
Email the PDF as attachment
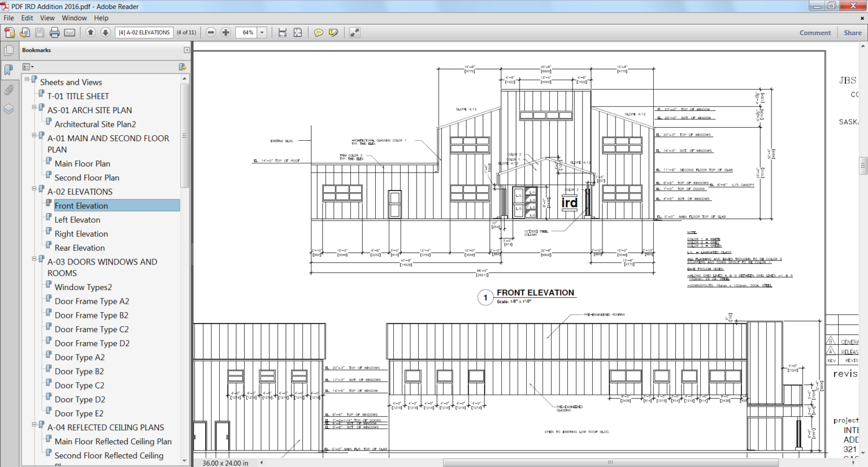pyautogui.click(x=68, y=32)
